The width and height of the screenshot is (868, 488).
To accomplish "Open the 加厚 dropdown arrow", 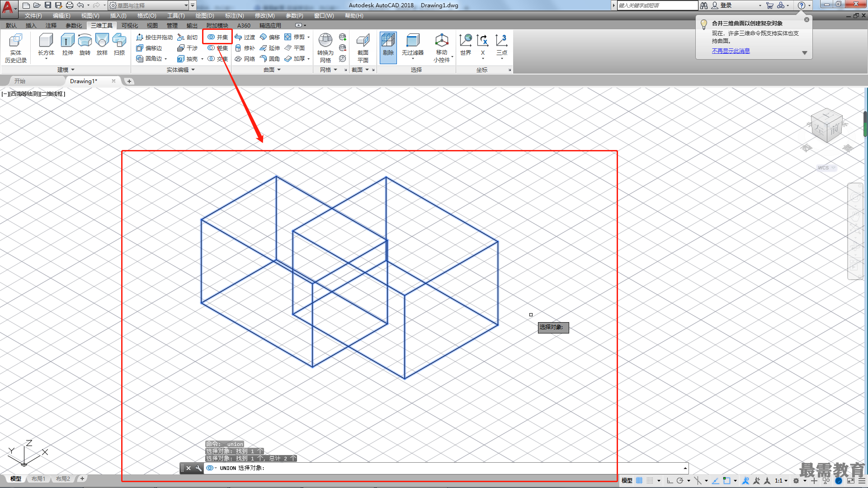I will (x=309, y=59).
